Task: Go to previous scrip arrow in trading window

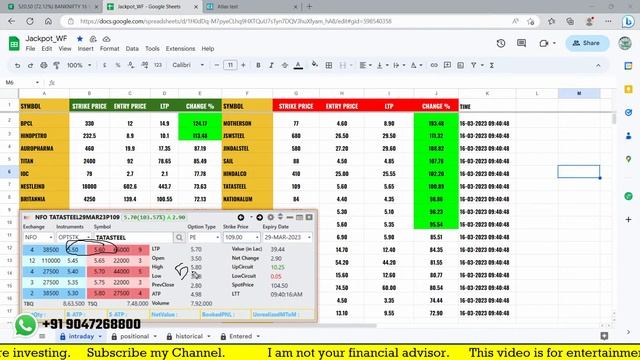Action: click(241, 217)
